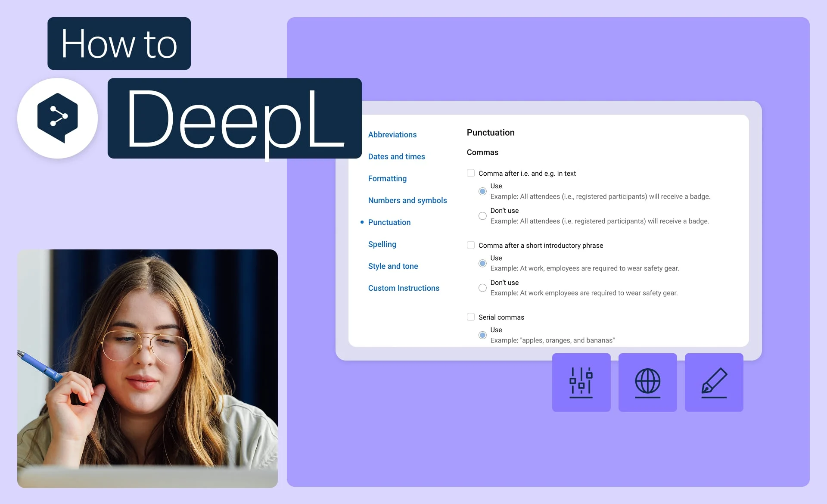This screenshot has width=827, height=504.
Task: Select 'Don't use' radio for introductory phrase
Action: click(x=482, y=288)
